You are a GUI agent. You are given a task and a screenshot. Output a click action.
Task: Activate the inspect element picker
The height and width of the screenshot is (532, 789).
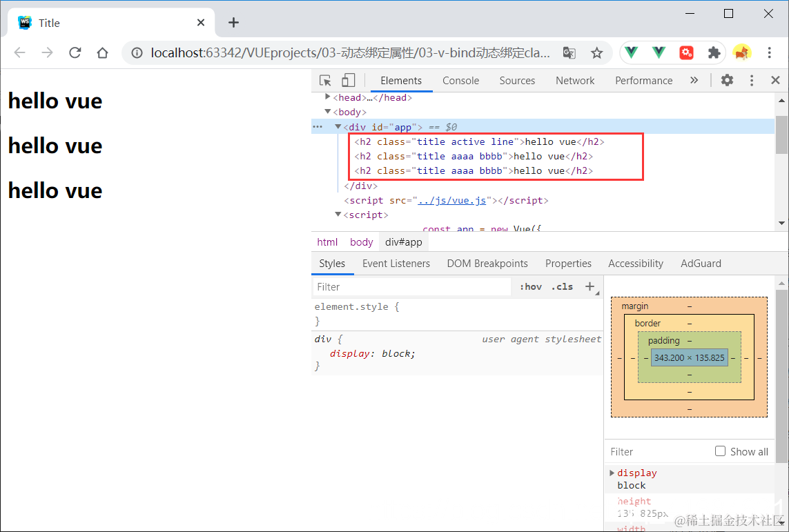click(325, 81)
